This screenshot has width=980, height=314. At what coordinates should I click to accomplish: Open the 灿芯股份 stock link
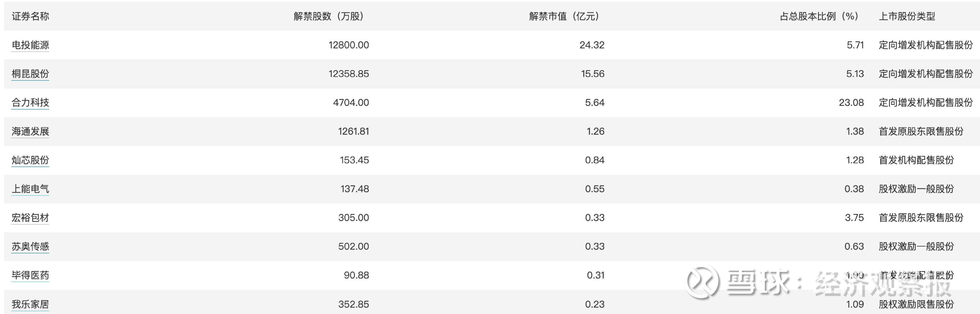[31, 160]
